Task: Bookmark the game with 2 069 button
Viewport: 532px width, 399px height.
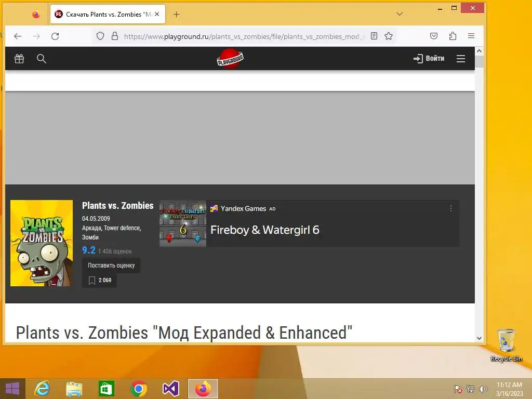Action: [x=100, y=280]
